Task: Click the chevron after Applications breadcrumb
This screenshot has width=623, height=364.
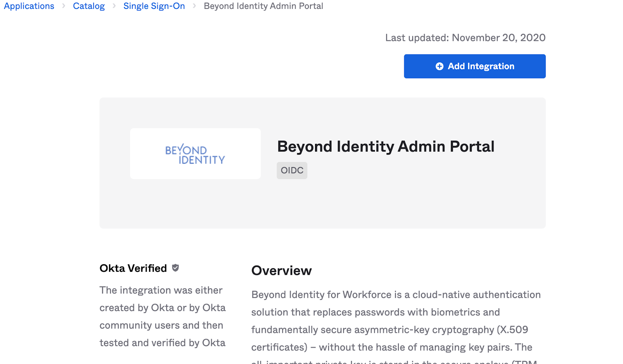Action: pos(63,6)
